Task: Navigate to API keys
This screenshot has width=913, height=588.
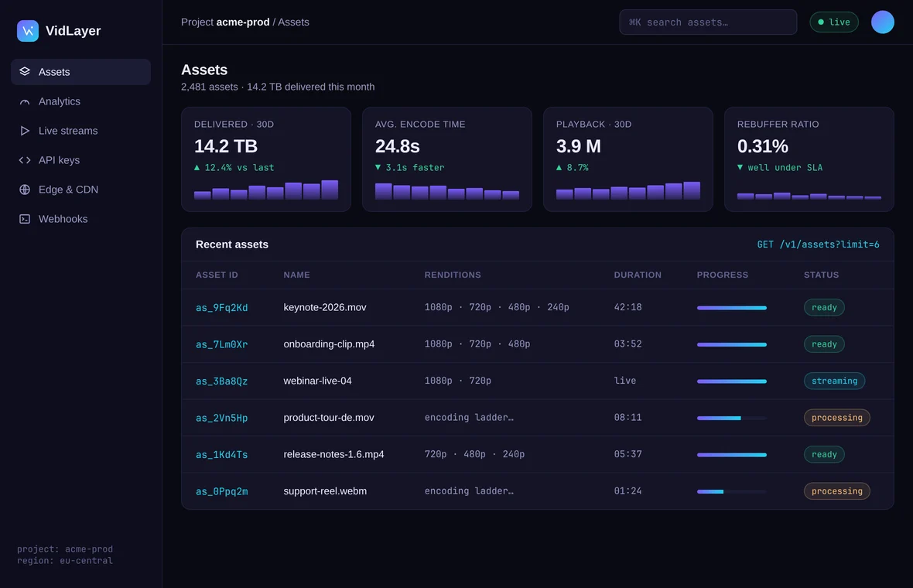Action: click(81, 160)
